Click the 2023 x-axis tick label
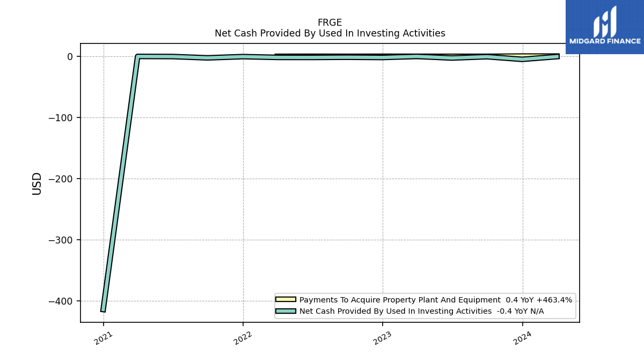The width and height of the screenshot is (644, 362). click(x=382, y=338)
